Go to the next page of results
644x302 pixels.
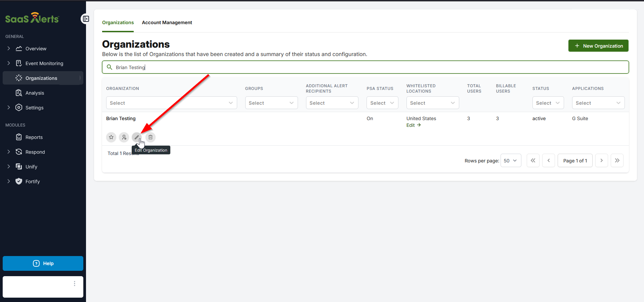tap(601, 161)
